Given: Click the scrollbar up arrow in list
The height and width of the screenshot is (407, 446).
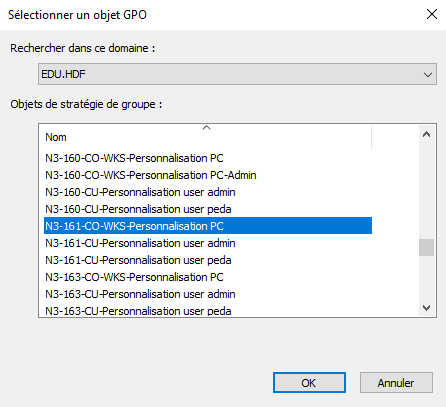Looking at the screenshot, I should 426,134.
